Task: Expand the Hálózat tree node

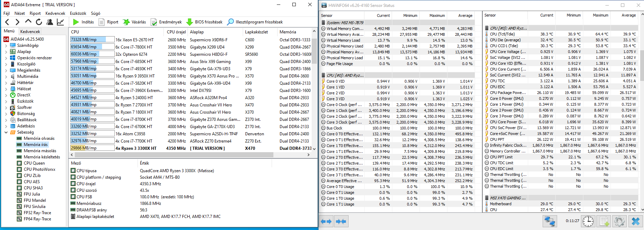Action: point(6,89)
